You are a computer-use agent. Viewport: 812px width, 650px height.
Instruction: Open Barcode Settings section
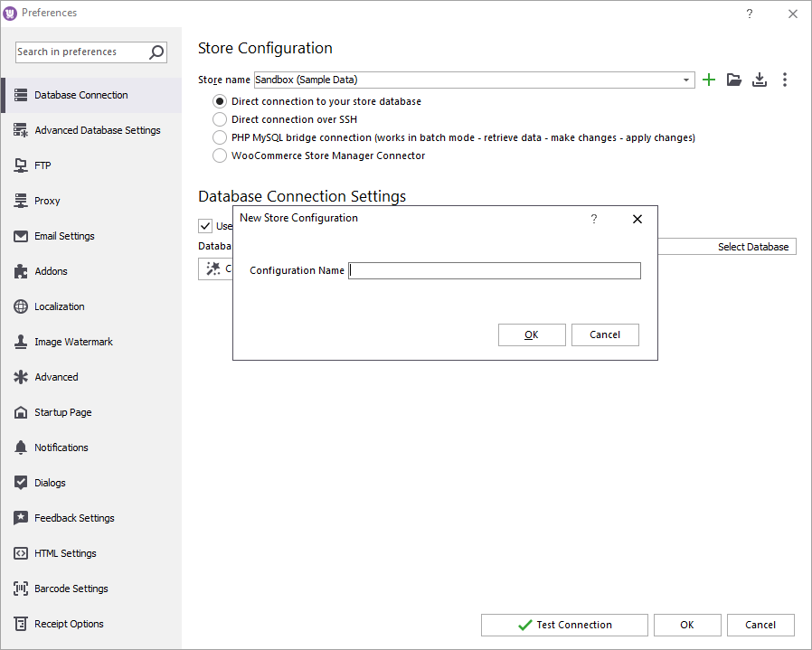pos(71,589)
